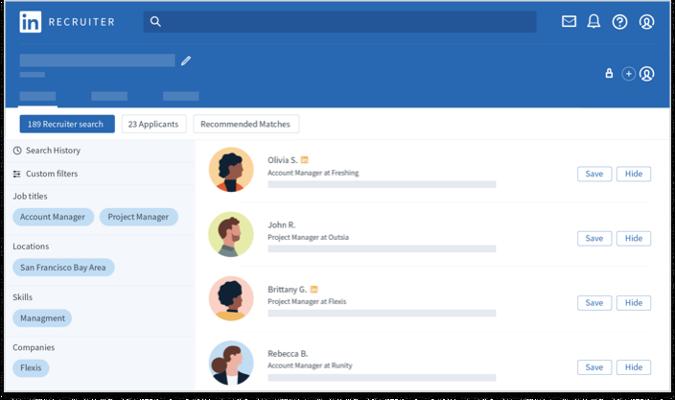
Task: Hide candidate John R.
Action: [633, 238]
